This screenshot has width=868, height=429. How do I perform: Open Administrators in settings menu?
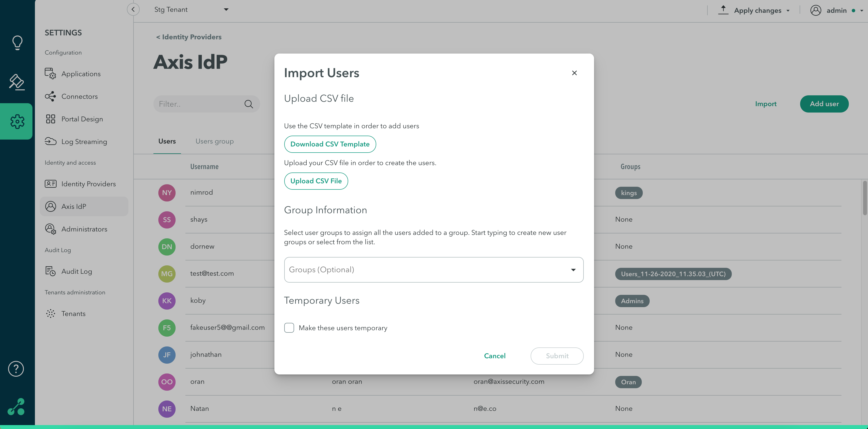coord(84,229)
